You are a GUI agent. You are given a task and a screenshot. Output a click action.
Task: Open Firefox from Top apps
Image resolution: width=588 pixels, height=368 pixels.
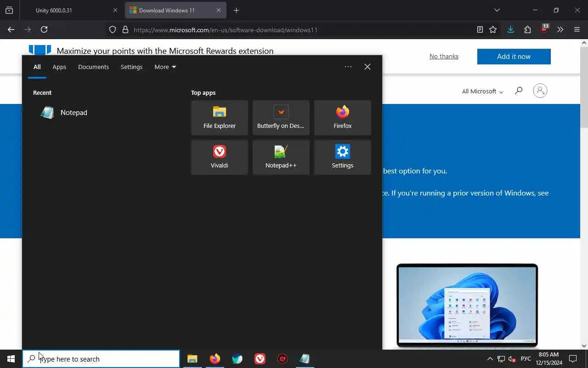(343, 118)
